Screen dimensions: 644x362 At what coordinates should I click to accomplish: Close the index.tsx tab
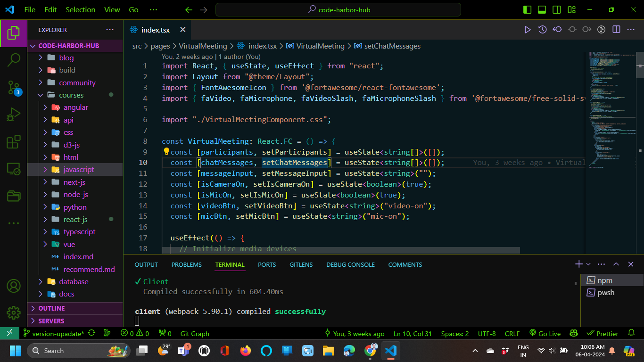(183, 30)
